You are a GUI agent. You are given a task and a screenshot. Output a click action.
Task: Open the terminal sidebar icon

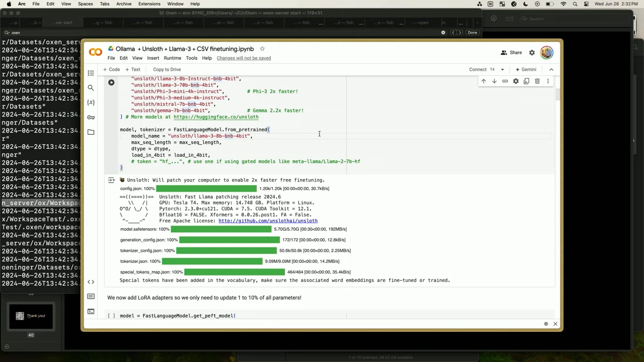coord(91,312)
